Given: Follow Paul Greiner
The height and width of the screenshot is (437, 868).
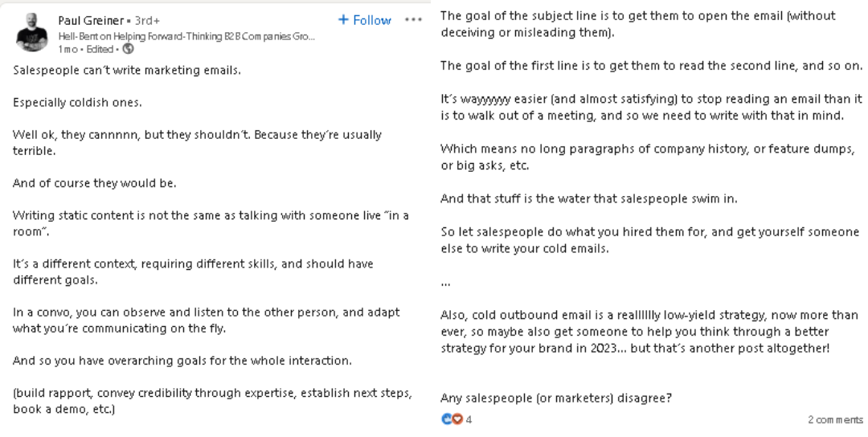Looking at the screenshot, I should click(x=365, y=20).
